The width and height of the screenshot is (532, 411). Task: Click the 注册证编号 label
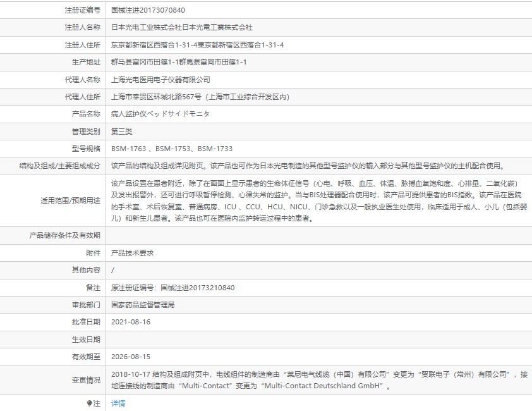82,10
